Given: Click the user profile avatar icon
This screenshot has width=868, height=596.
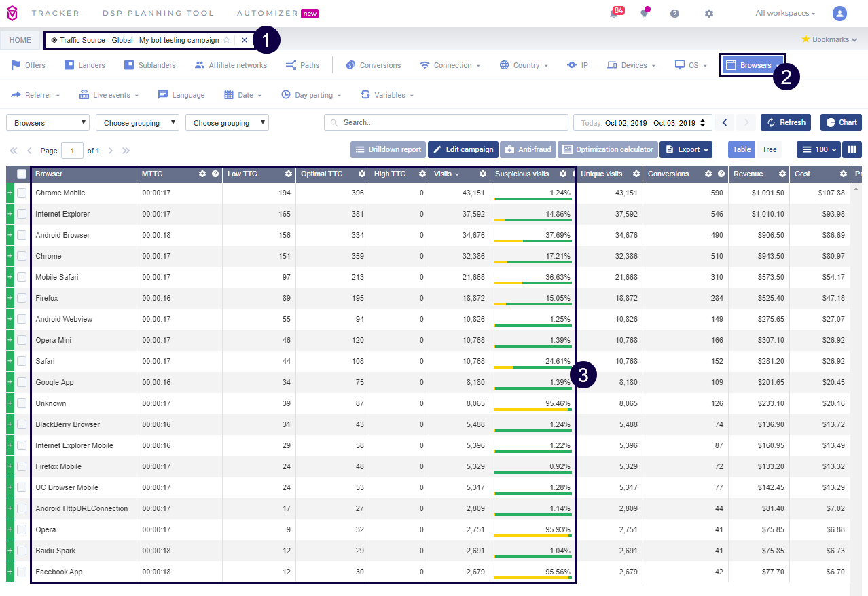Looking at the screenshot, I should point(839,14).
